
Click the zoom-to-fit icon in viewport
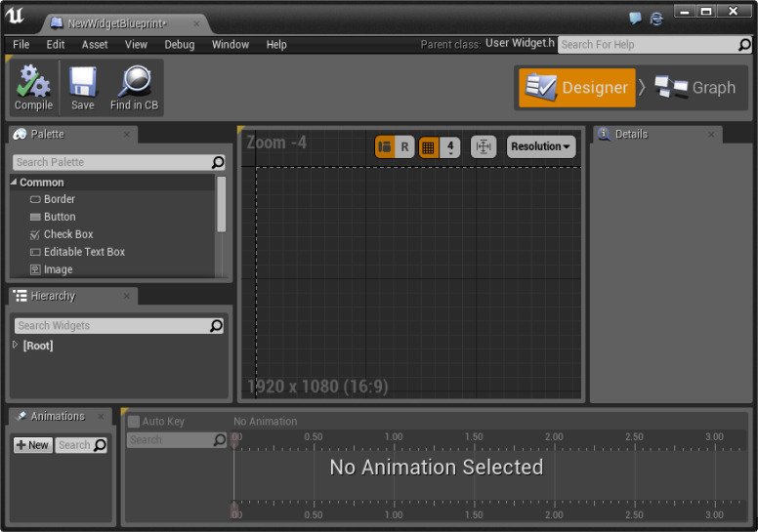click(483, 146)
